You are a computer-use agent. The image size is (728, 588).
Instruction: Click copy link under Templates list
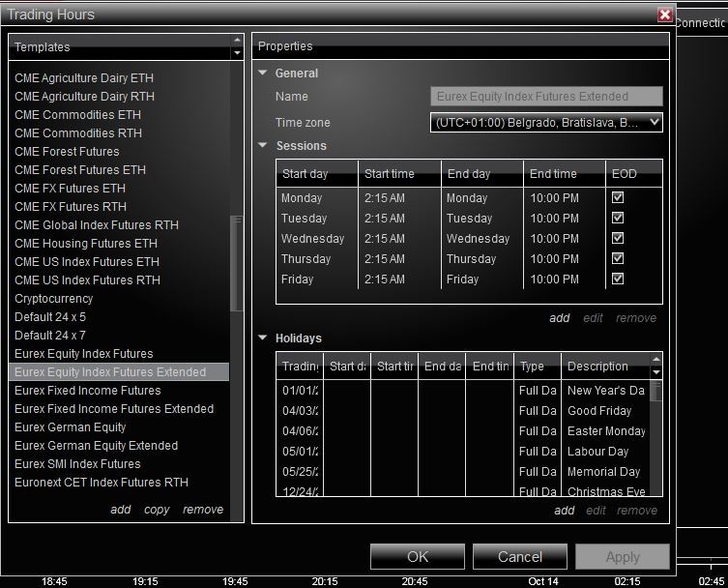point(157,510)
